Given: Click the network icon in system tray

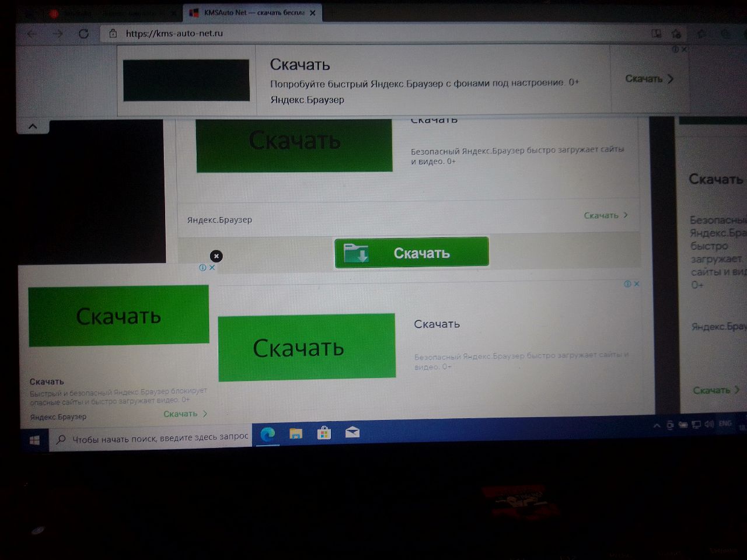Looking at the screenshot, I should (696, 425).
